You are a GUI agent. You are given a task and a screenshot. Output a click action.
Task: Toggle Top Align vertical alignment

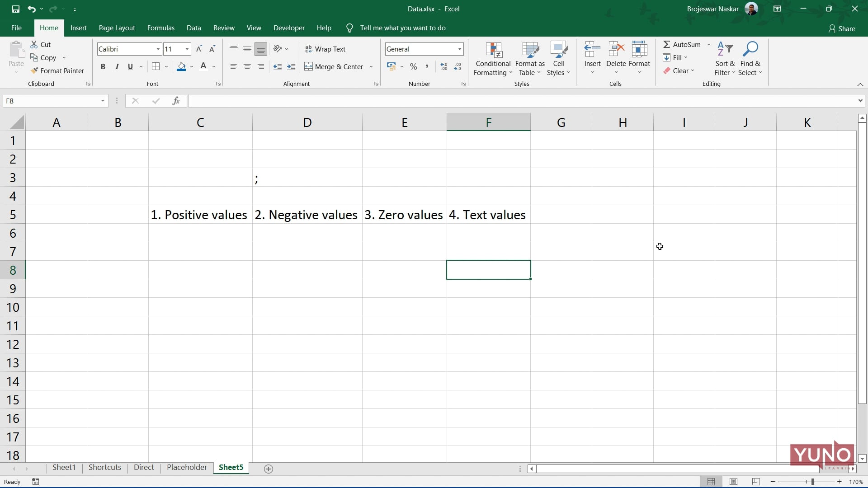(234, 49)
